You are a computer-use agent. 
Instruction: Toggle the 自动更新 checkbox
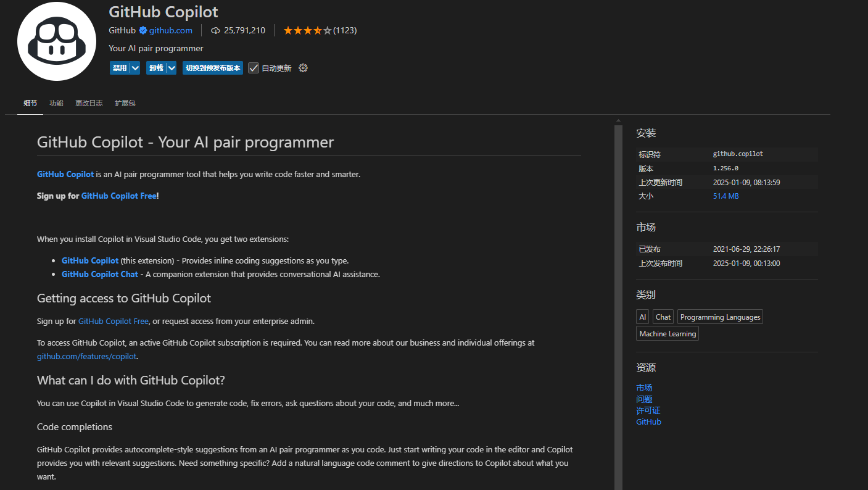(254, 68)
